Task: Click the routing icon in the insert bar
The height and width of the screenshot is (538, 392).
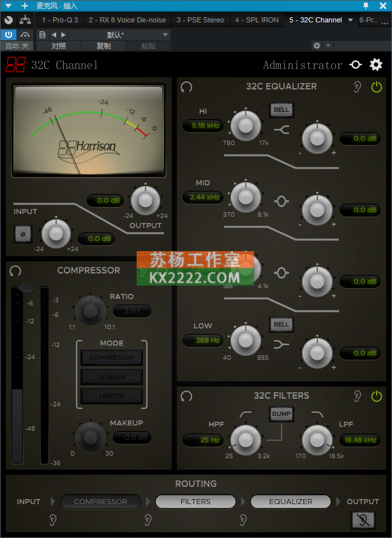Action: coord(25,20)
